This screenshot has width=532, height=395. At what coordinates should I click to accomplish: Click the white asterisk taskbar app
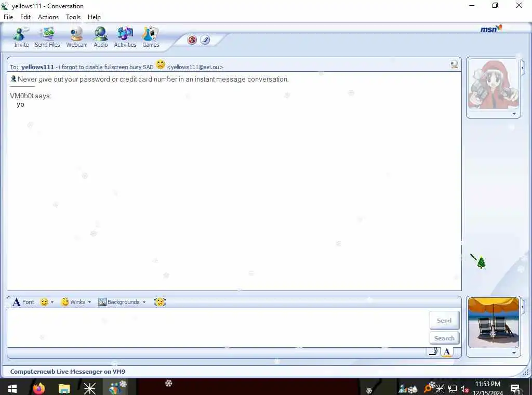tap(89, 388)
